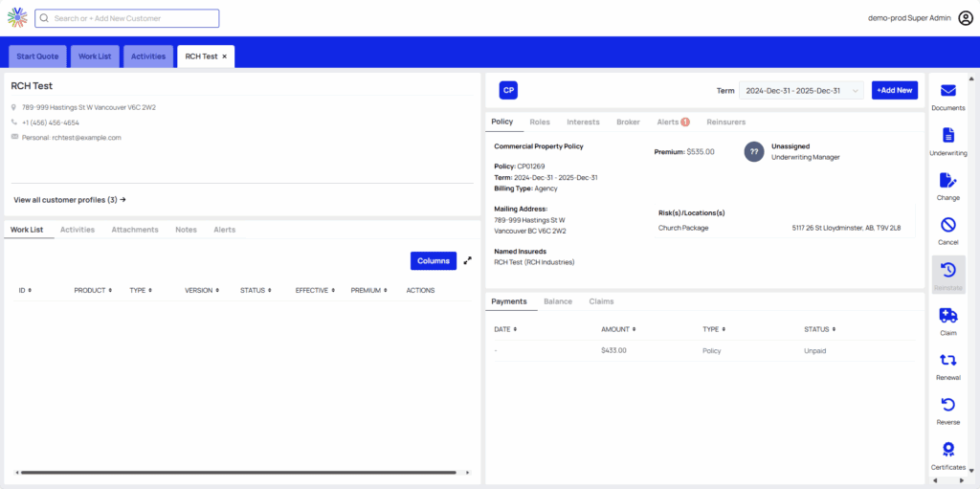Click the CP policy badge
Image resolution: width=980 pixels, height=489 pixels.
(x=508, y=90)
